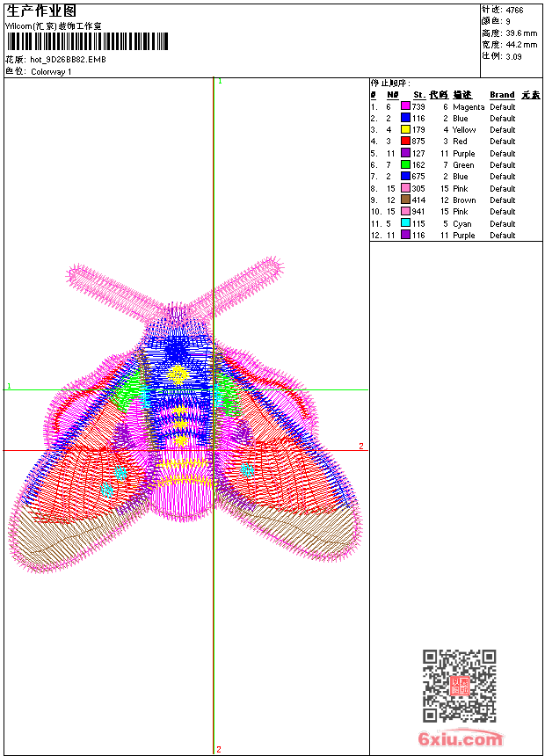This screenshot has height=756, width=545.
Task: Click the Magenta color swatch in row 1
Action: point(405,106)
